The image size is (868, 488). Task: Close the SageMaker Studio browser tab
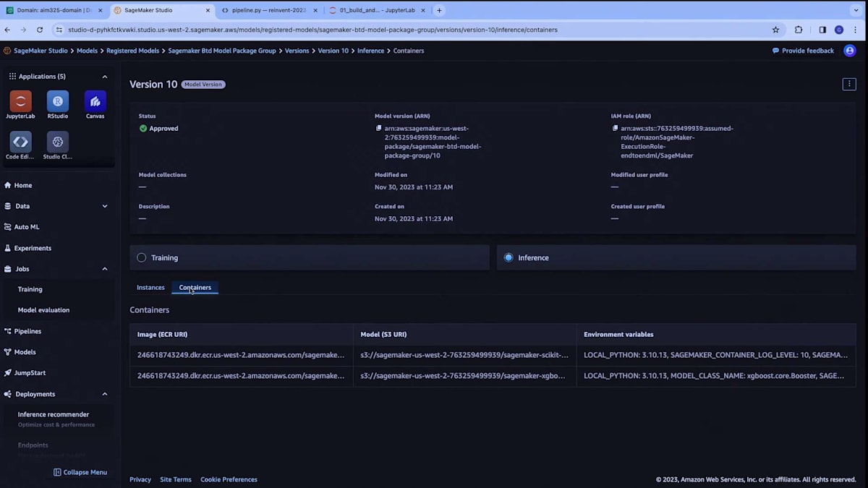click(208, 10)
